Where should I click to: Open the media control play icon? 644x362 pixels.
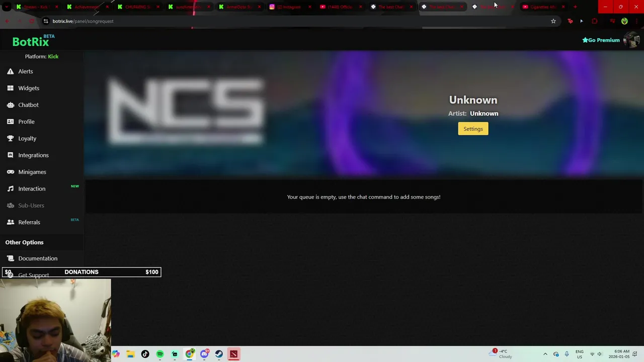point(582,21)
